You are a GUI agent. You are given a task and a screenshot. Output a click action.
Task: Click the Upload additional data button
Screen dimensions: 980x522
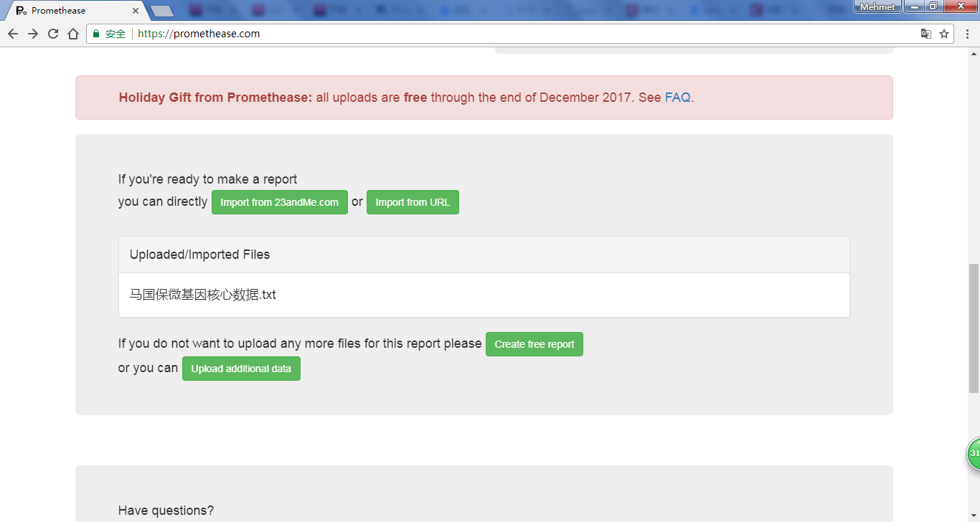click(x=241, y=369)
